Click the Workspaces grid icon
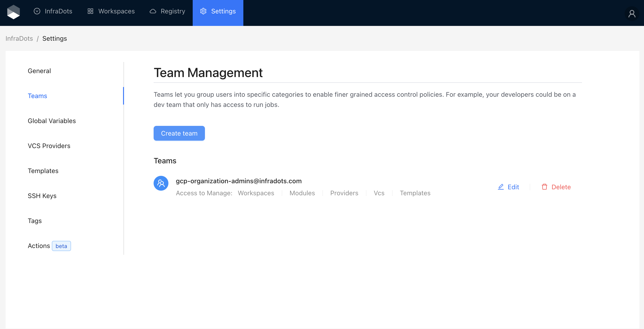 coord(90,11)
